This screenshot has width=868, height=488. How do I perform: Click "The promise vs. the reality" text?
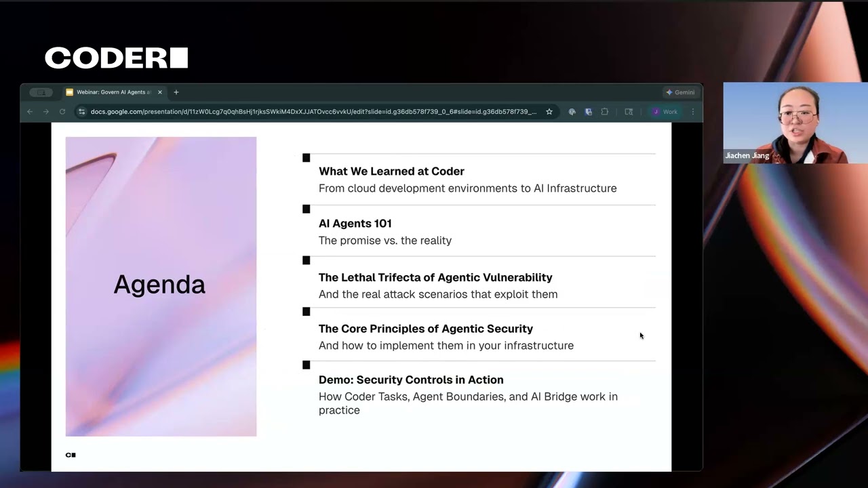point(385,241)
